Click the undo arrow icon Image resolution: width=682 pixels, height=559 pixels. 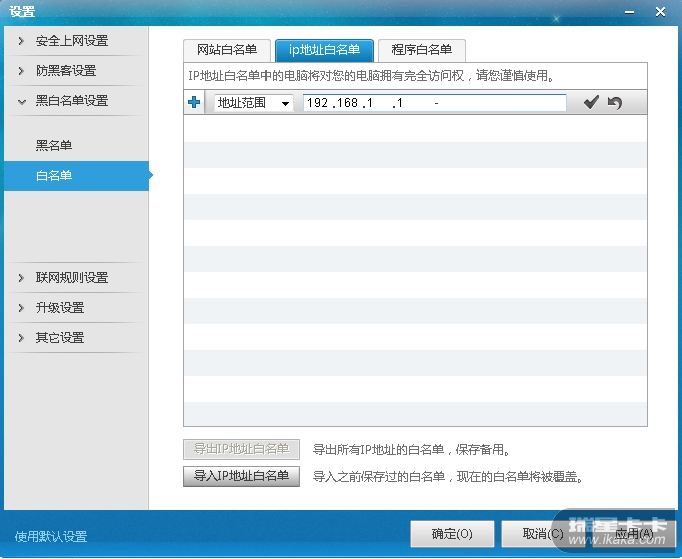pyautogui.click(x=615, y=103)
